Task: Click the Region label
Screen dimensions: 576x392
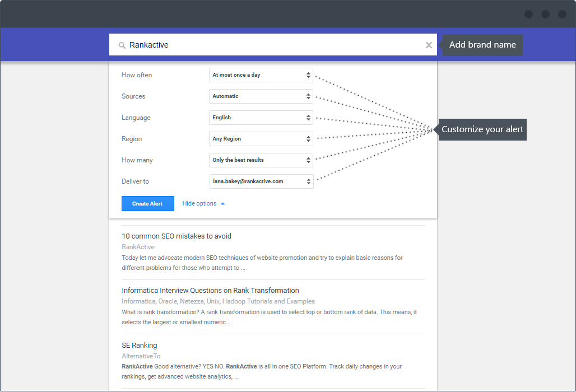Action: pyautogui.click(x=132, y=139)
